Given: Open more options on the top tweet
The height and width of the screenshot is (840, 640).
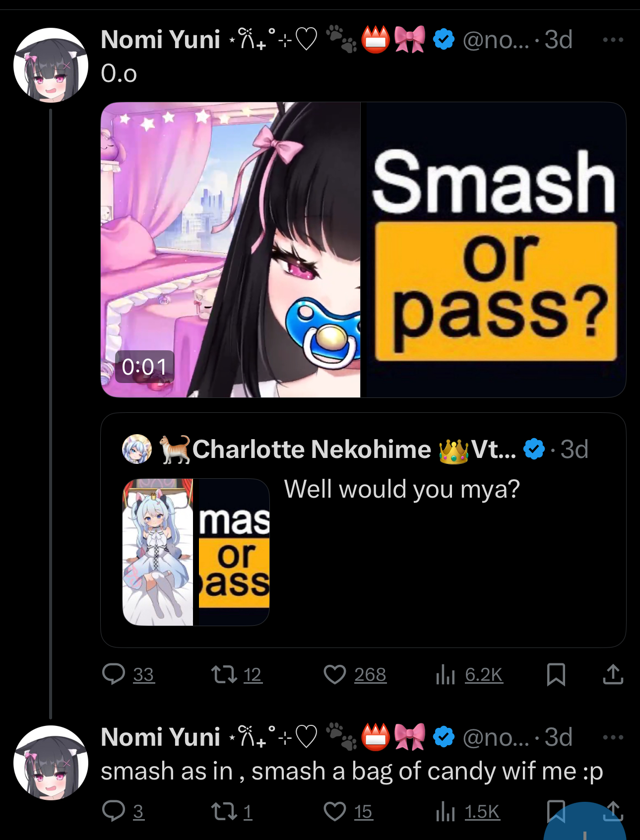Looking at the screenshot, I should tap(613, 40).
